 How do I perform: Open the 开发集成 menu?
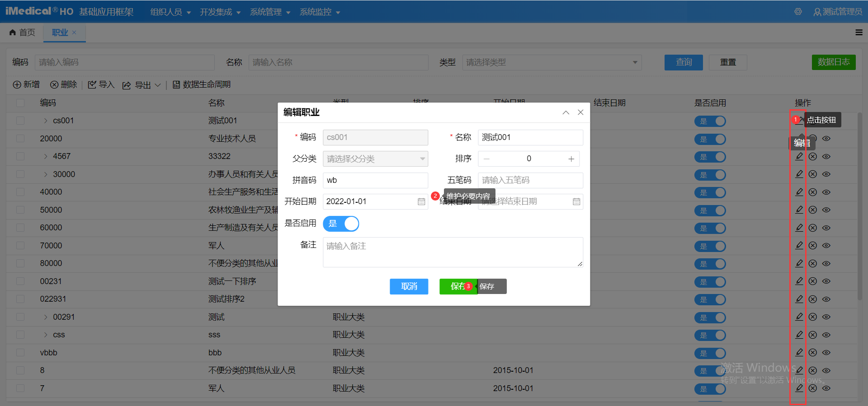click(220, 12)
